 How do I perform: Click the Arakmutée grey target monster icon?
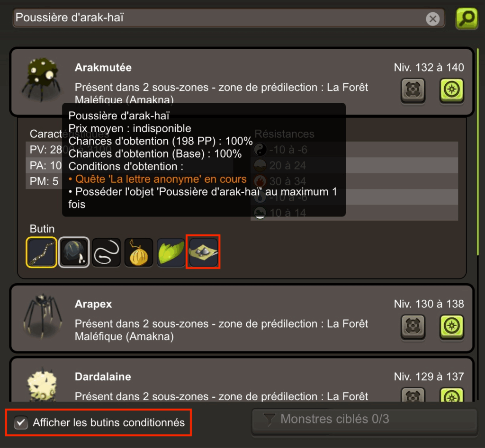[x=413, y=90]
